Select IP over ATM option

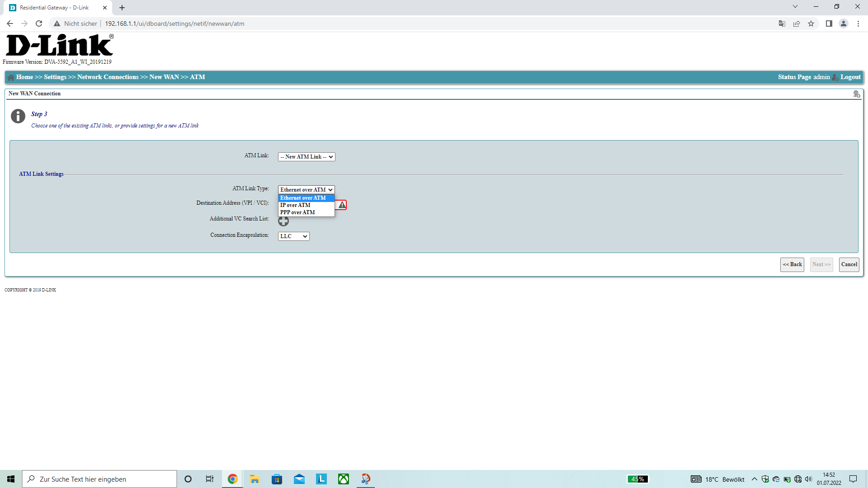tap(295, 205)
